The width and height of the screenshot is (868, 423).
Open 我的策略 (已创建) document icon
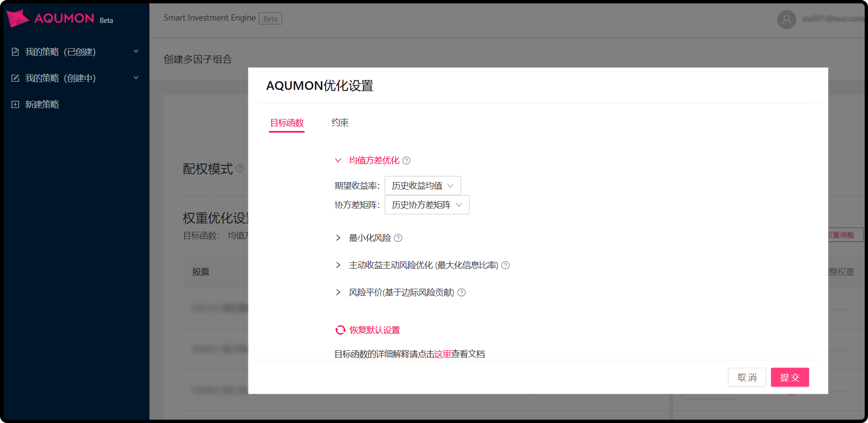point(15,52)
